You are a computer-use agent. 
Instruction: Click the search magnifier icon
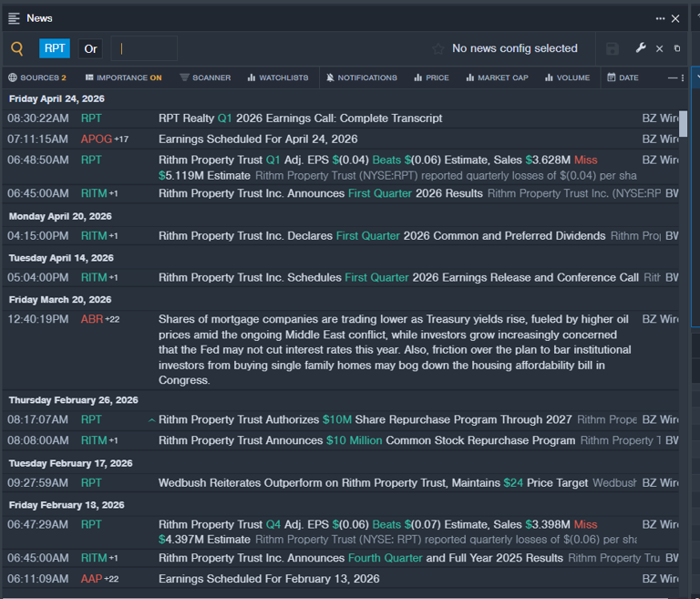click(x=17, y=49)
